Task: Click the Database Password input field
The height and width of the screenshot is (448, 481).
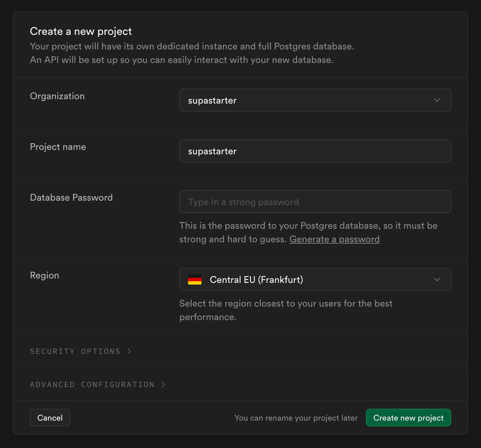Action: coord(315,202)
